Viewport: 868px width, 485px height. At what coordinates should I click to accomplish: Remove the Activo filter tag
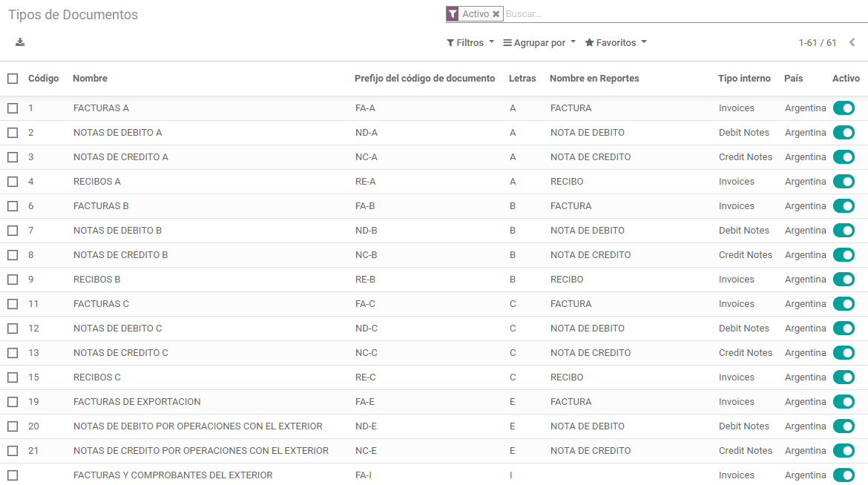[x=496, y=14]
